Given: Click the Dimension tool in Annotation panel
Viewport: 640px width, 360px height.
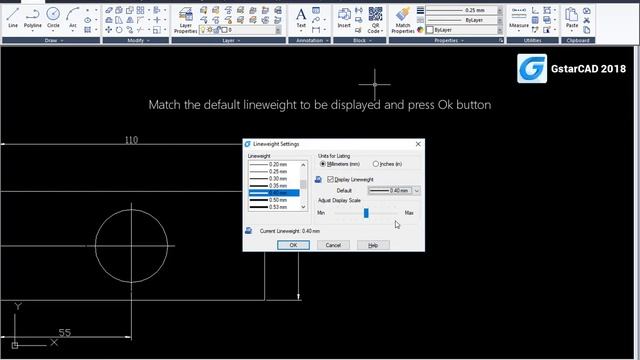Looking at the screenshot, I should pos(316,30).
